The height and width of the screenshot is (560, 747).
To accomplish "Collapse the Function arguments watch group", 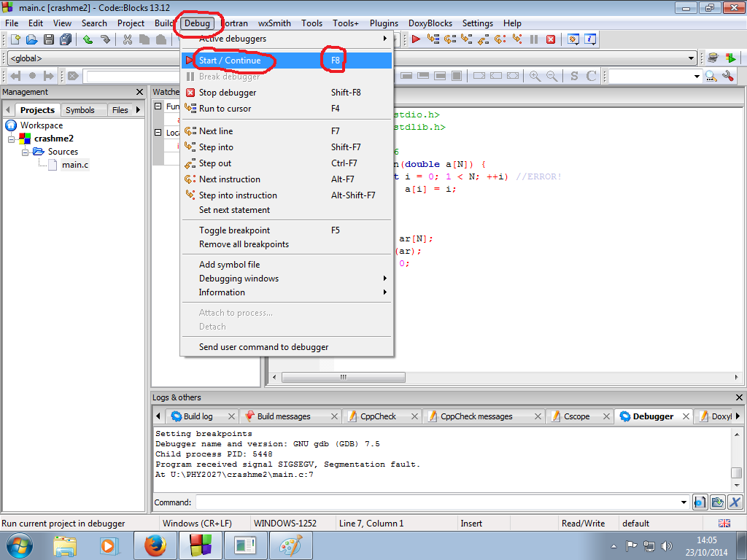I will (x=158, y=106).
